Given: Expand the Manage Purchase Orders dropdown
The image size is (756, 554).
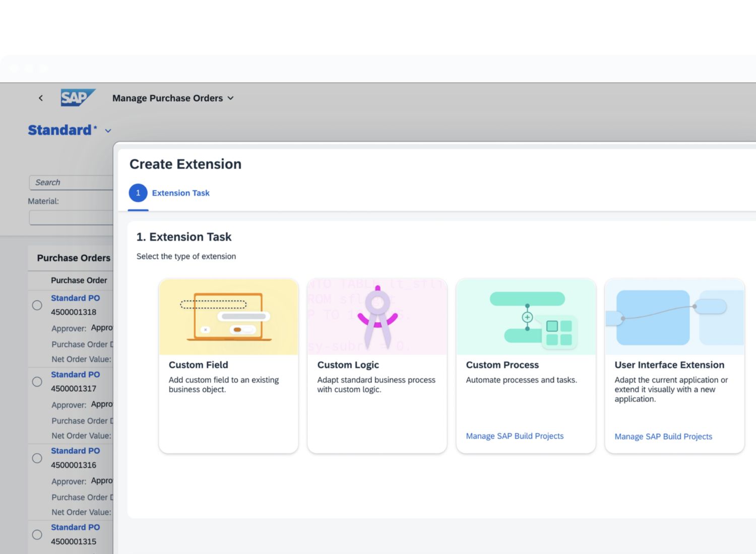Looking at the screenshot, I should (x=230, y=98).
